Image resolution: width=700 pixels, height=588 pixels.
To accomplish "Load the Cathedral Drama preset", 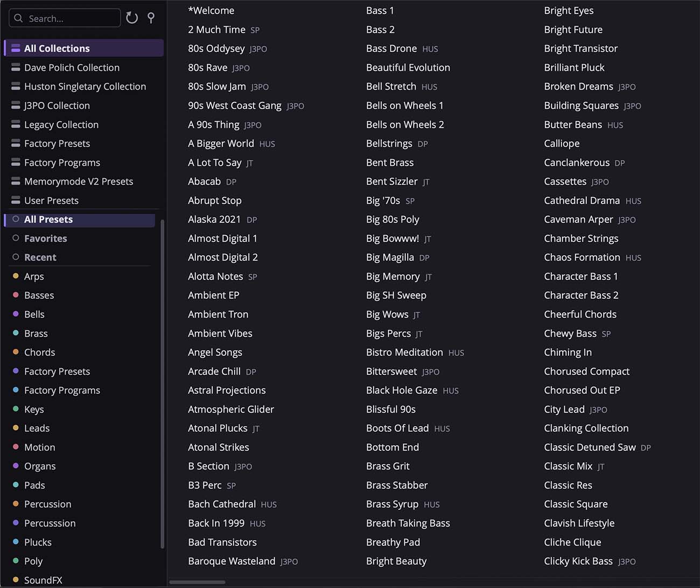I will (x=582, y=200).
